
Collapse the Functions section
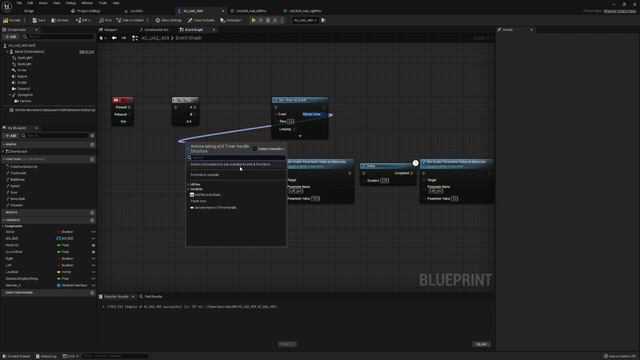pyautogui.click(x=4, y=159)
